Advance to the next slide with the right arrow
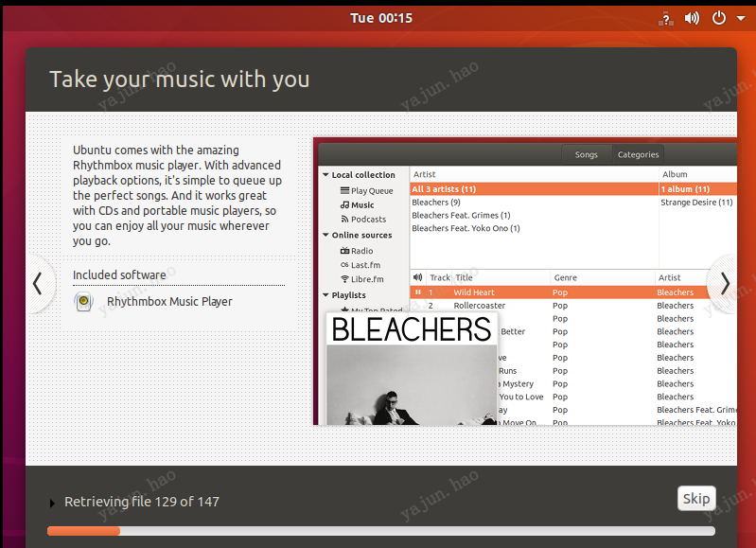756x548 pixels. coord(724,284)
